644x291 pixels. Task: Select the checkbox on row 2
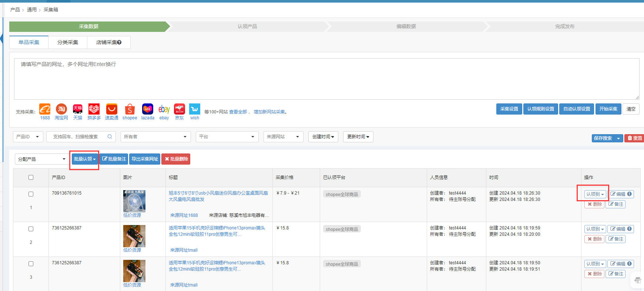click(31, 229)
